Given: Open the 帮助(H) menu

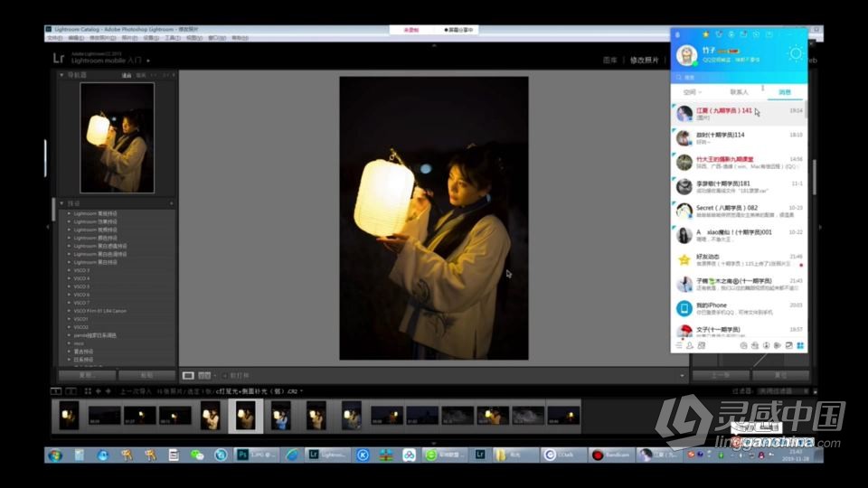Looking at the screenshot, I should click(240, 38).
